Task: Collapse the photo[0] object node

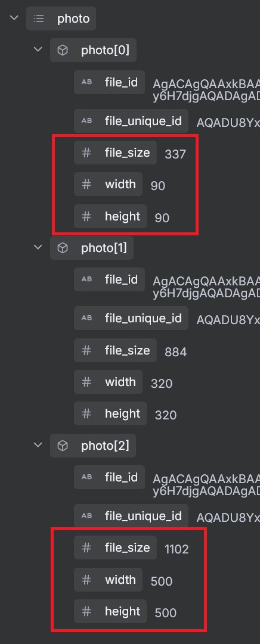Action: click(38, 49)
